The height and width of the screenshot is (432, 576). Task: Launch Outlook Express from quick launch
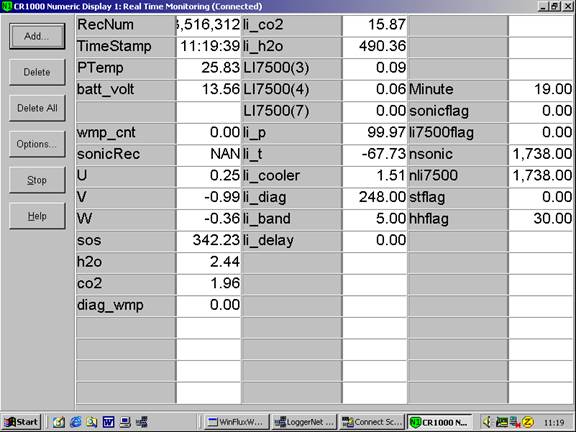58,422
